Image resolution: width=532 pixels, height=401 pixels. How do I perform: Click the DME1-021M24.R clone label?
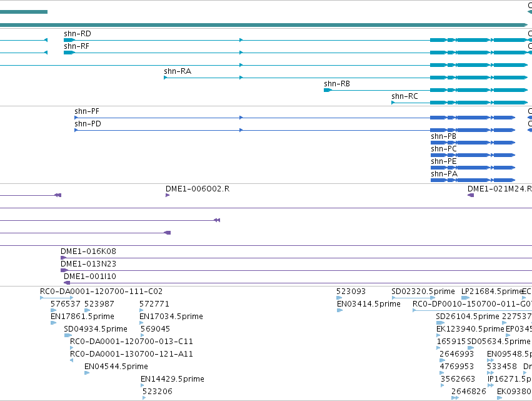pos(499,189)
